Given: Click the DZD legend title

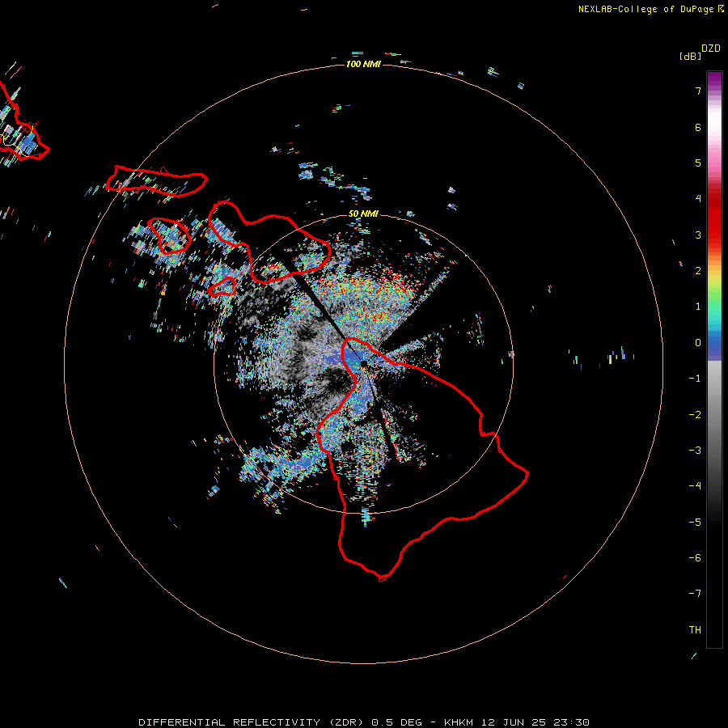Looking at the screenshot, I should [x=711, y=49].
